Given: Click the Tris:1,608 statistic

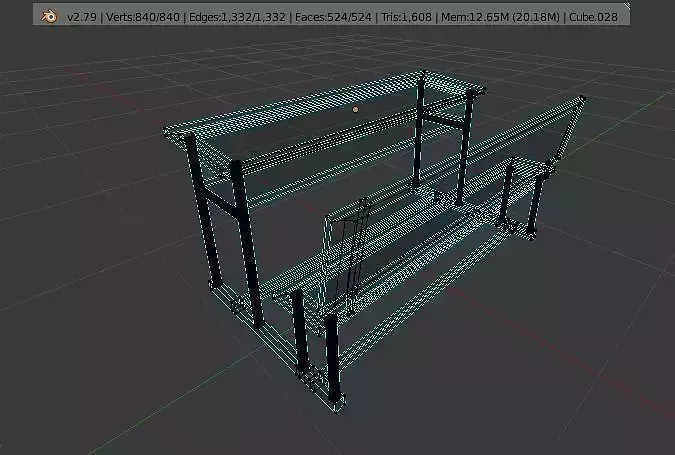Looking at the screenshot, I should (406, 17).
